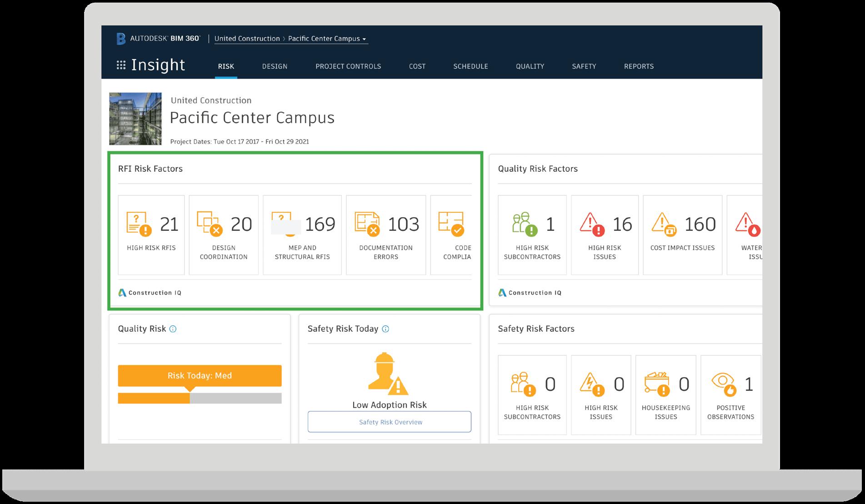
Task: Open the United Construction breadcrumb link
Action: pyautogui.click(x=247, y=39)
